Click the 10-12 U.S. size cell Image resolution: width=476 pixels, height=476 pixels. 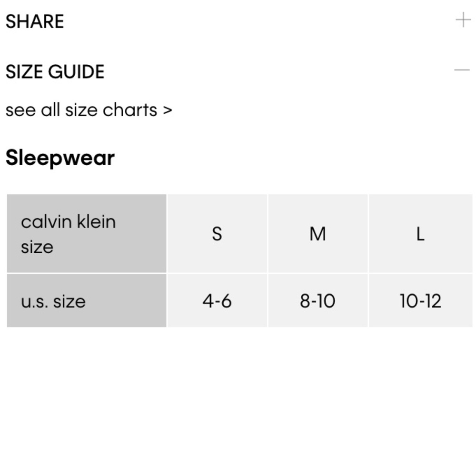tap(420, 301)
